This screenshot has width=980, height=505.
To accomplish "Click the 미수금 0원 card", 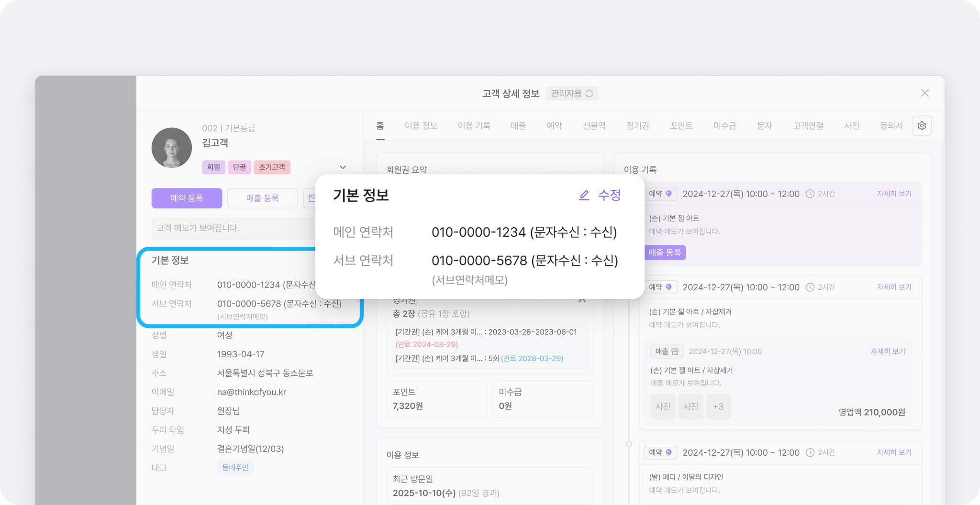I will [543, 399].
